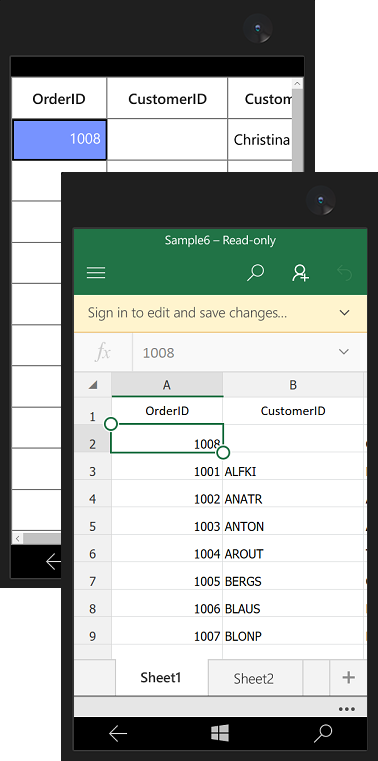
Task: Click the scroll-up arrow in rear grid
Action: tap(297, 83)
